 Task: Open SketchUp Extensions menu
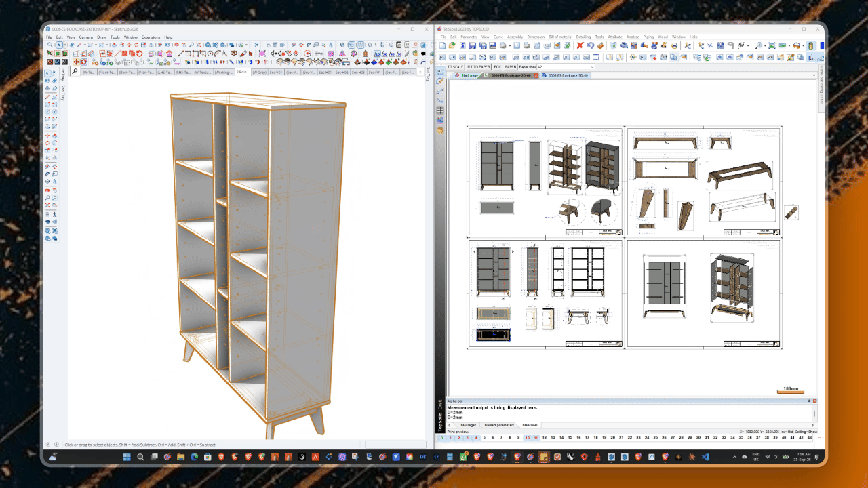coord(151,37)
